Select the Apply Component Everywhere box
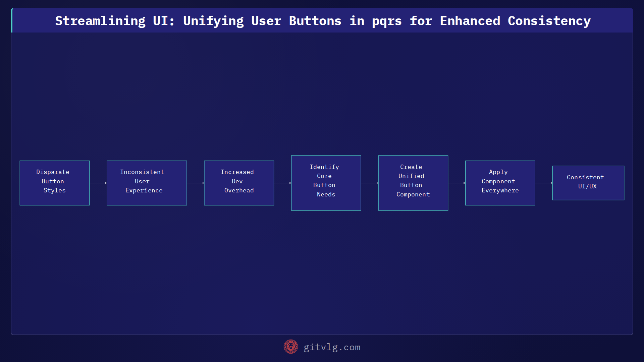This screenshot has height=362, width=644. point(500,183)
